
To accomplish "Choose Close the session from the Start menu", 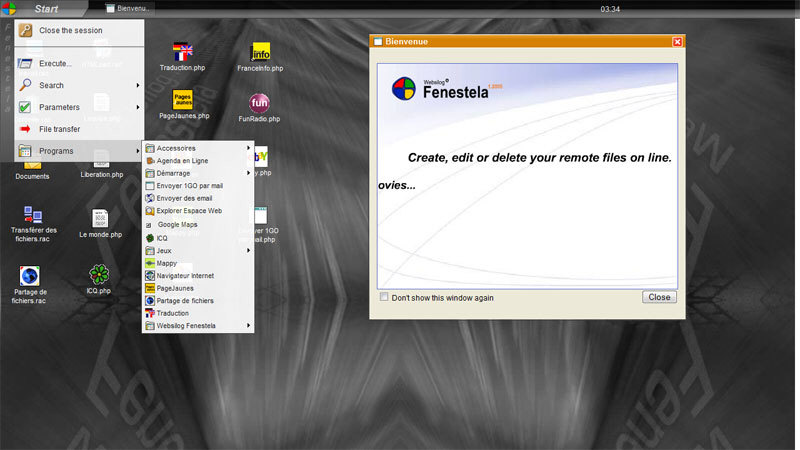I will click(79, 31).
